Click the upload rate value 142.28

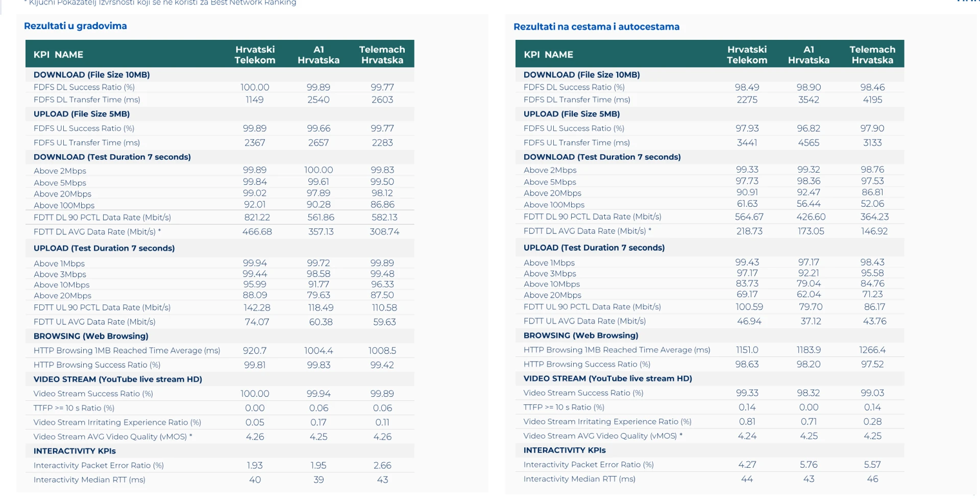257,307
